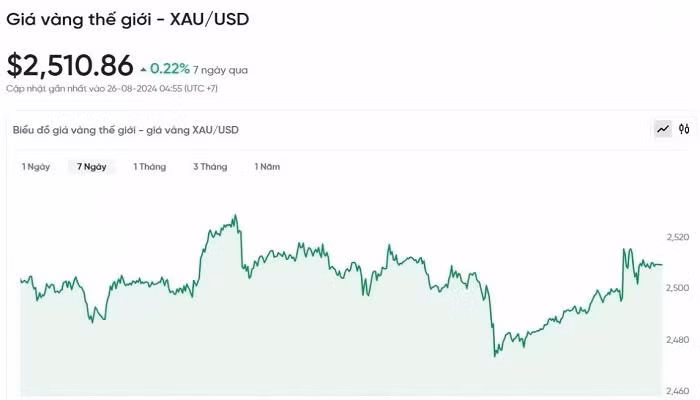700x400 pixels.
Task: Select the 7 Ngày time range
Action: 92,167
